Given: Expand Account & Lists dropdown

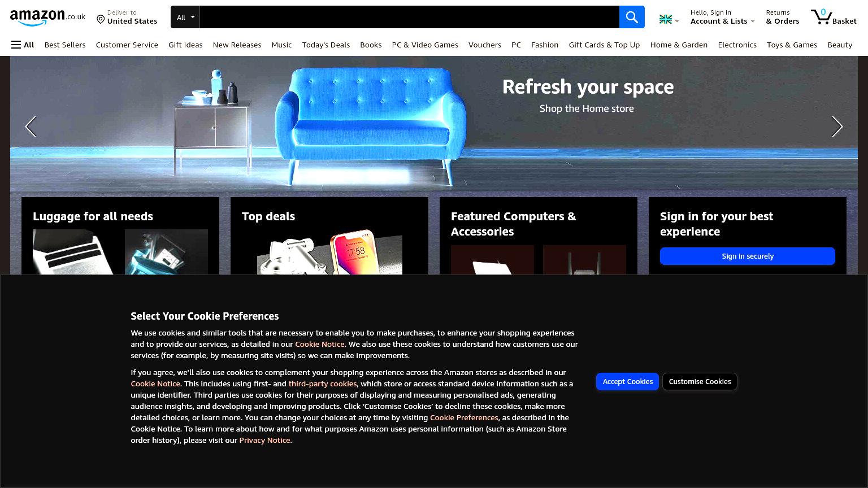Looking at the screenshot, I should [722, 17].
